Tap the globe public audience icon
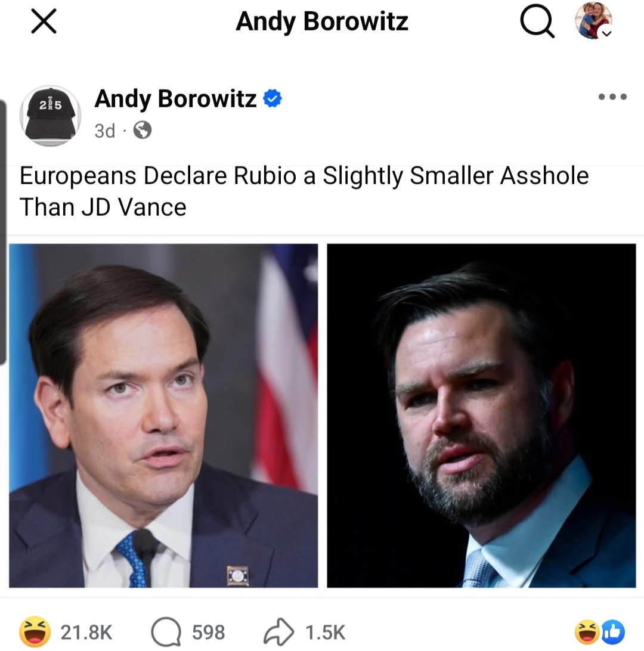 click(142, 130)
